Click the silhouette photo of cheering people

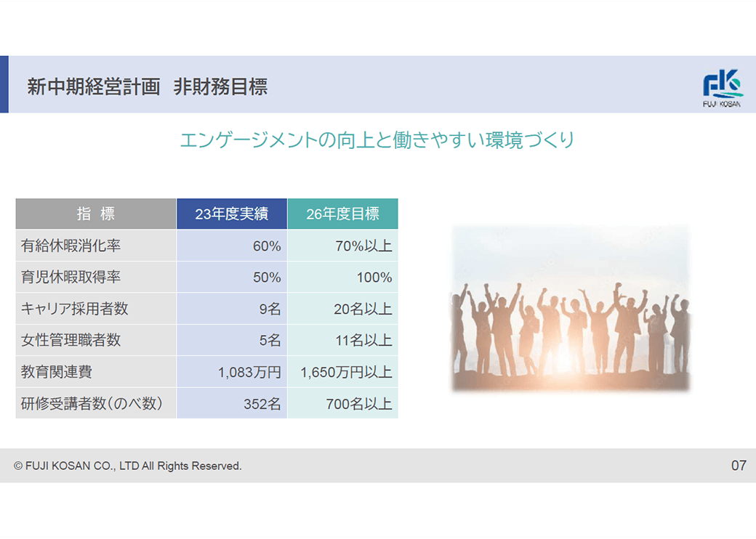(x=571, y=309)
